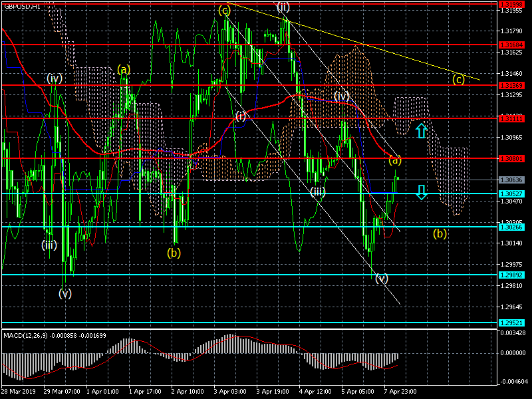Click the 28 Mar 2019 date label
This screenshot has width=532, height=399.
19,393
